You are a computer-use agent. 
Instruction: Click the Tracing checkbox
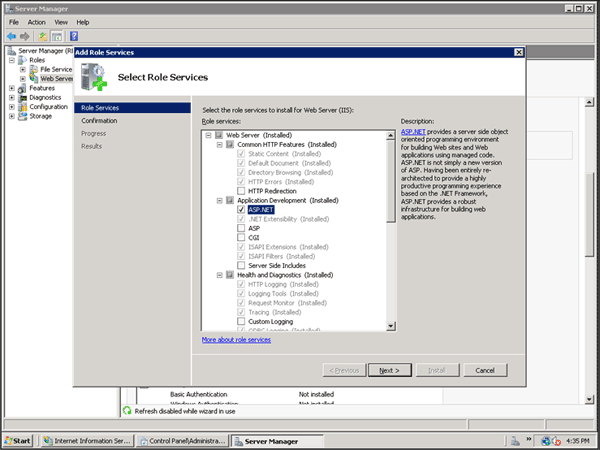(x=241, y=312)
